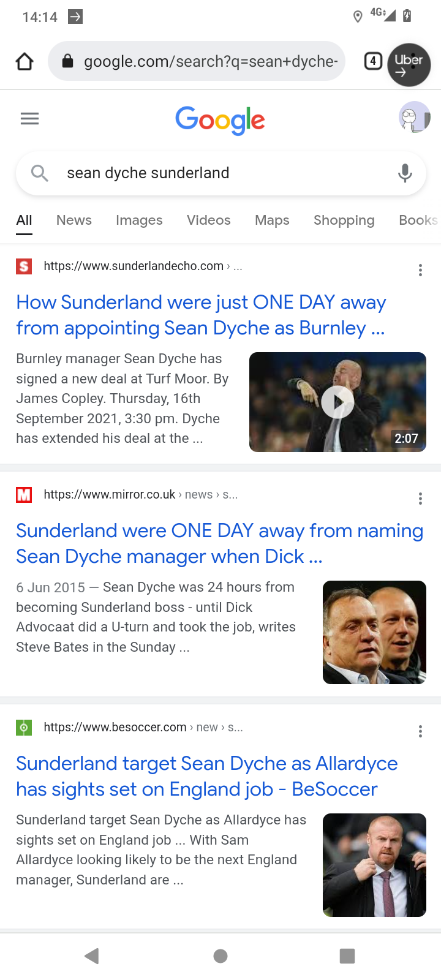The image size is (441, 980).
Task: Tap the voice search microphone
Action: point(405,173)
